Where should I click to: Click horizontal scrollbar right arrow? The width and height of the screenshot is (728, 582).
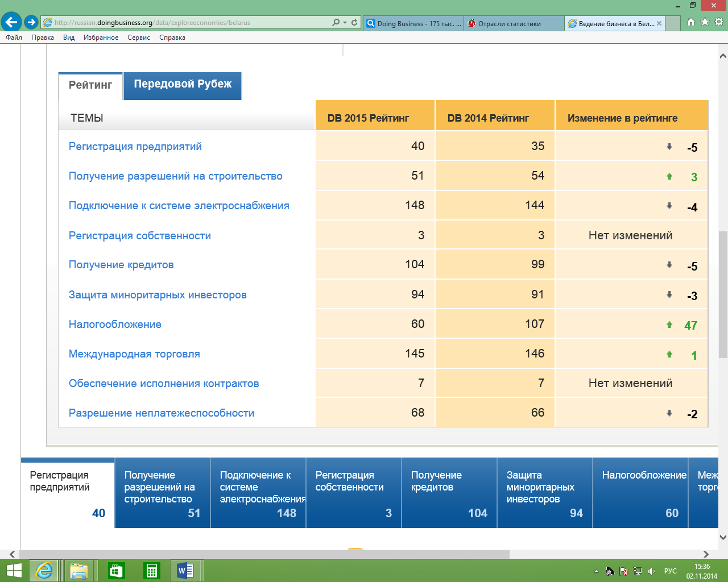pos(706,554)
